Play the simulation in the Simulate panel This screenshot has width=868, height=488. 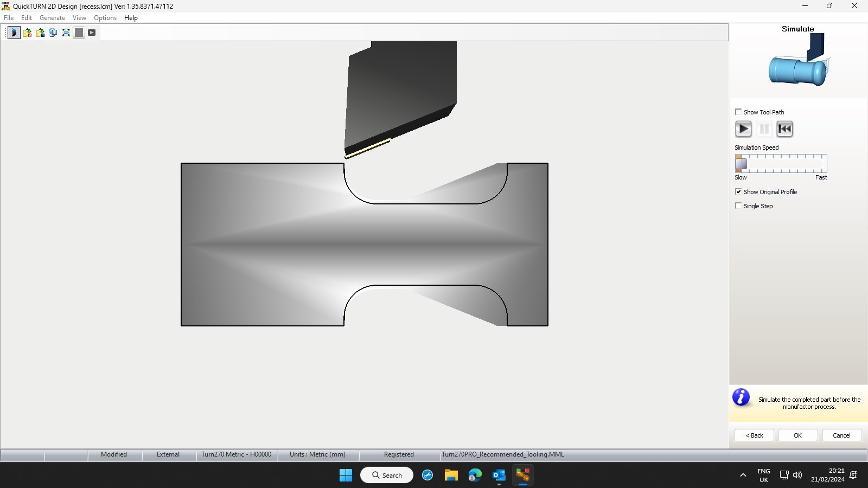[x=743, y=129]
